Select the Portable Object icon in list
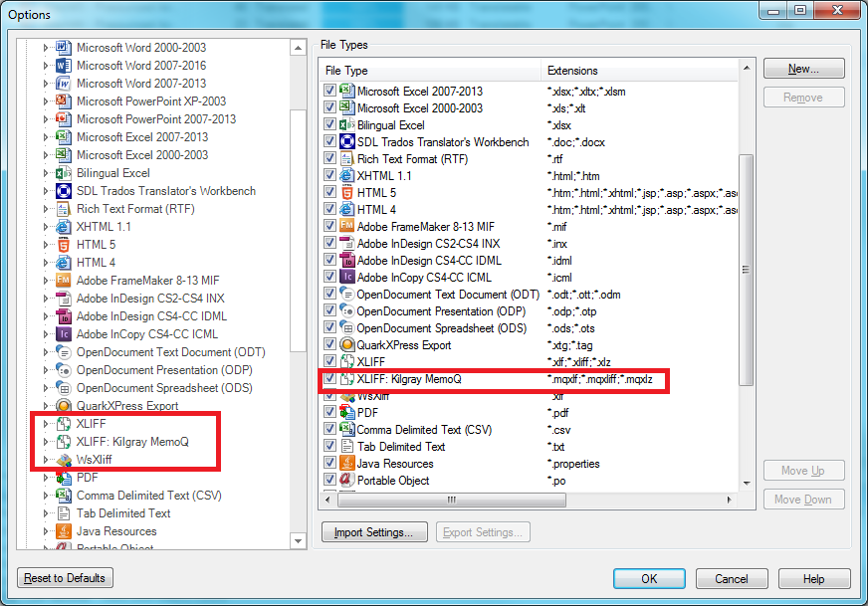Image resolution: width=868 pixels, height=606 pixels. click(x=347, y=481)
